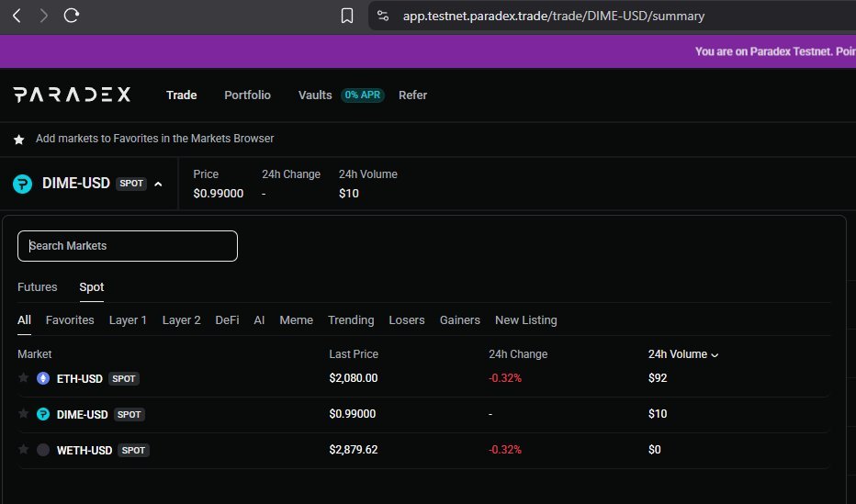Screen dimensions: 856x504
Task: Filter markets by Layer 2
Action: (x=181, y=320)
